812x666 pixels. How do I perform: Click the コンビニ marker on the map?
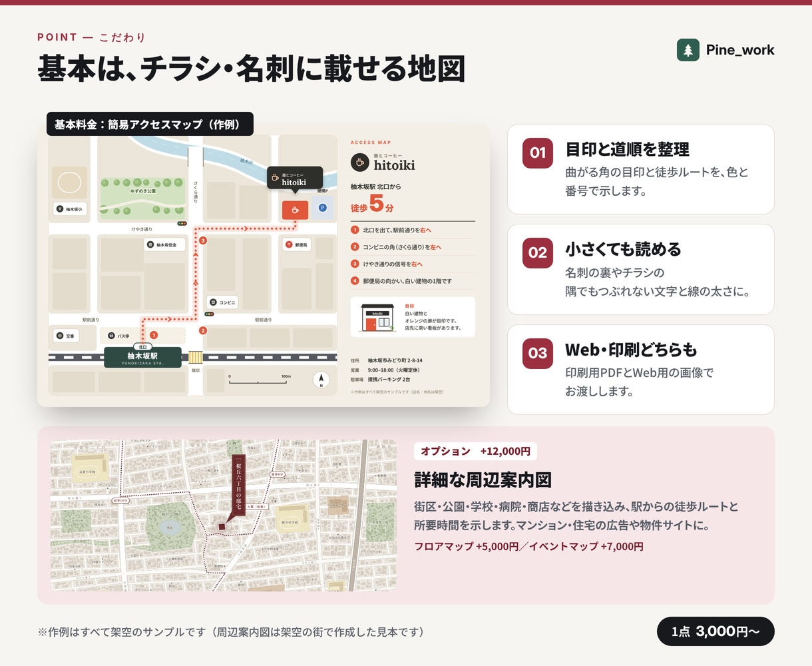tap(223, 302)
